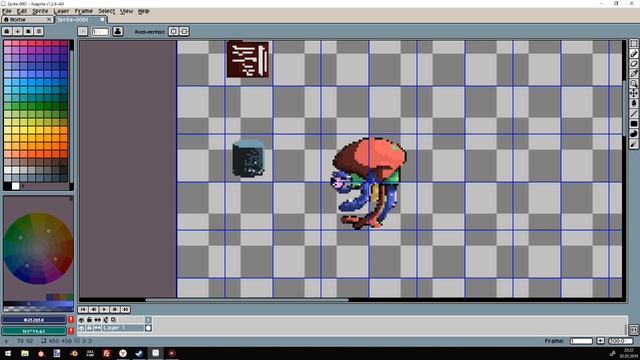Open the Windows Start menu
The height and width of the screenshot is (360, 640).
[7, 353]
